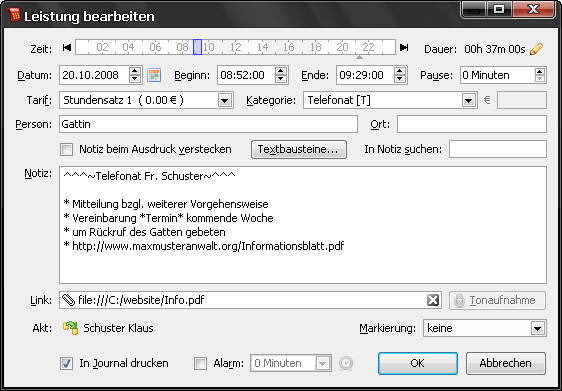Viewport: 562px width, 391px height.
Task: Decrease Ende time with down arrow
Action: coord(400,79)
